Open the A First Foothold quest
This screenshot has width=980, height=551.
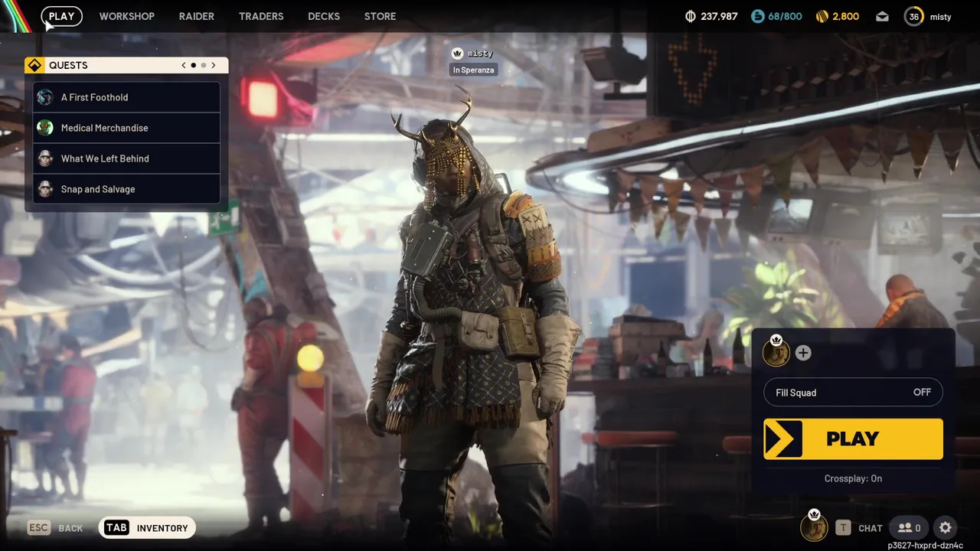(x=127, y=97)
